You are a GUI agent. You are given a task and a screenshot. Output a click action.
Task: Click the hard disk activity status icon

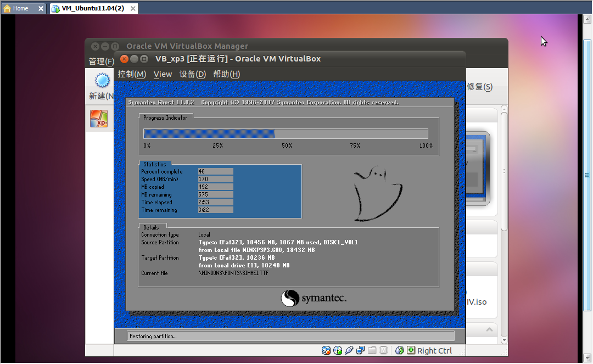coord(326,350)
